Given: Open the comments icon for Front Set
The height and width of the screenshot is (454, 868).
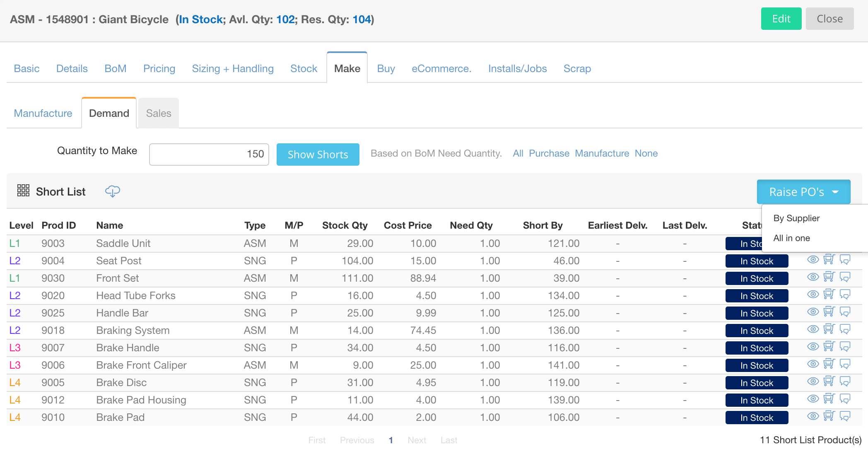Looking at the screenshot, I should 845,277.
